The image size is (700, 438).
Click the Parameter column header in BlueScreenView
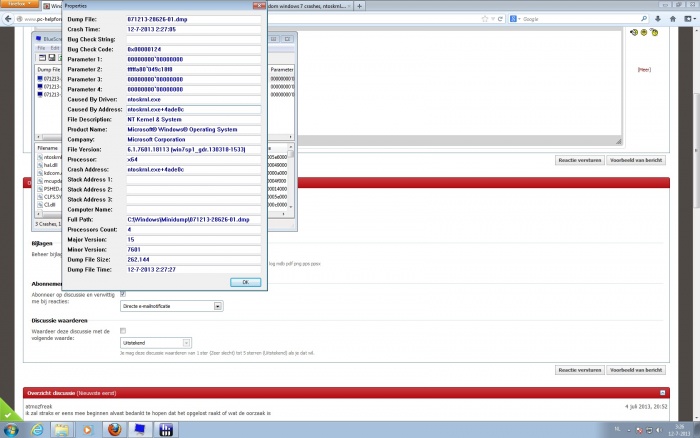[x=282, y=70]
